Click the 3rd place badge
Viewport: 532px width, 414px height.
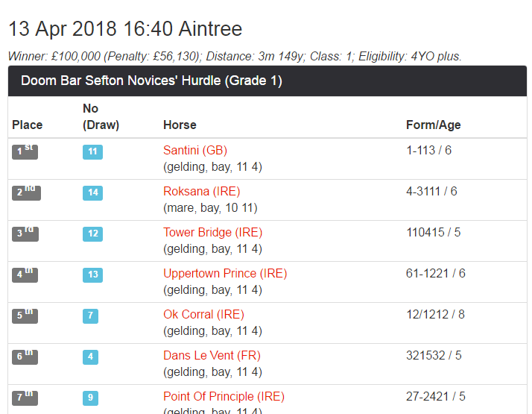pos(25,234)
